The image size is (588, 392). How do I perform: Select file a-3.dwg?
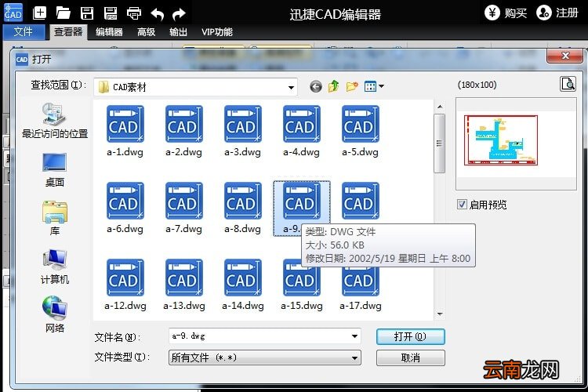pyautogui.click(x=242, y=131)
